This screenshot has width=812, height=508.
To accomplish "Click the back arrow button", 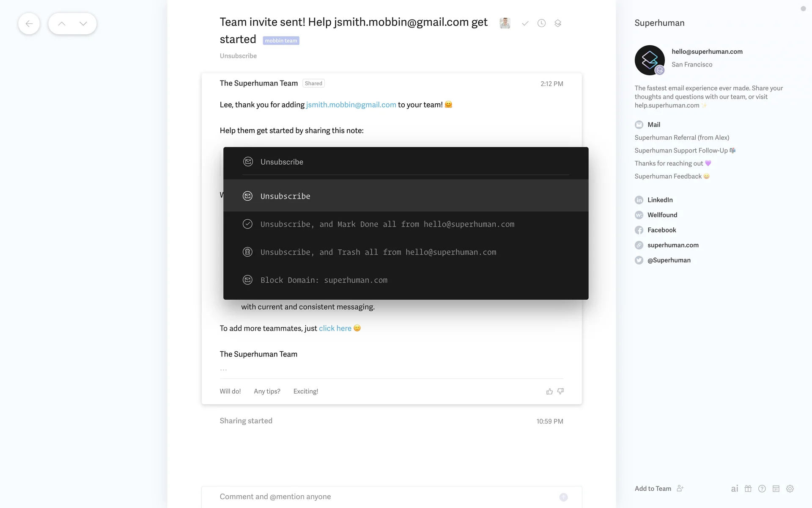I will click(x=29, y=24).
